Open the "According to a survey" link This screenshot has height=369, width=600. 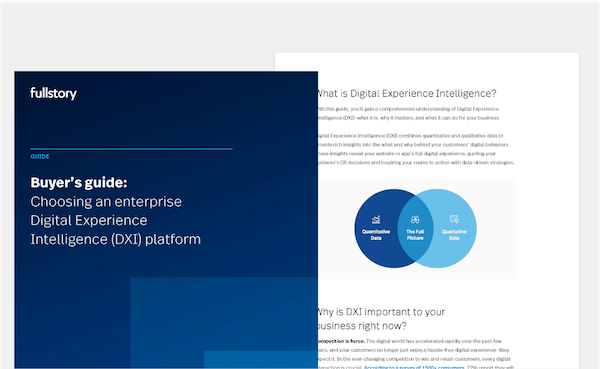coord(414,367)
